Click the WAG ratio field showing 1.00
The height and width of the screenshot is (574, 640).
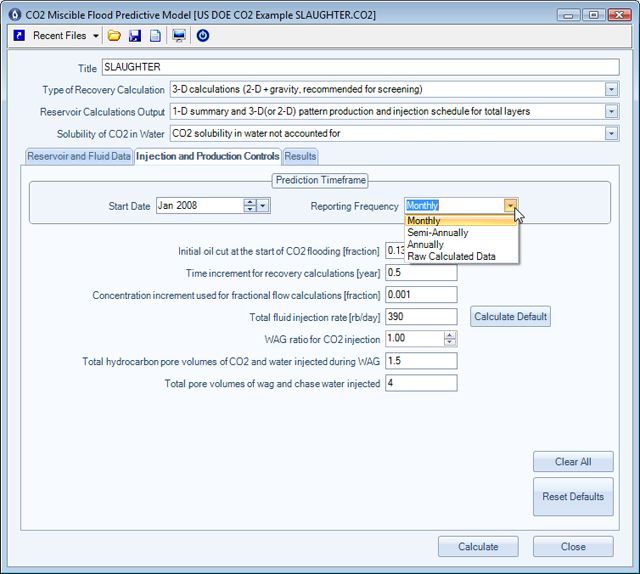414,338
